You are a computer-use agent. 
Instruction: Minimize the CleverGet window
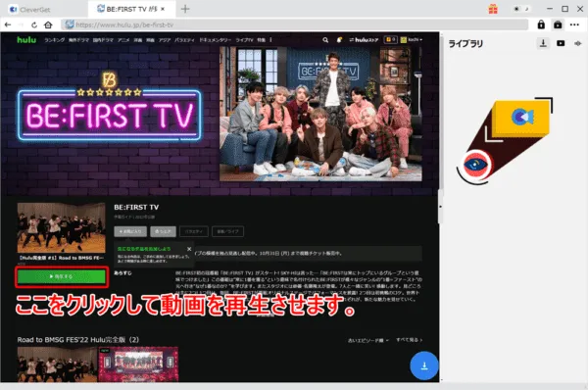[x=550, y=9]
